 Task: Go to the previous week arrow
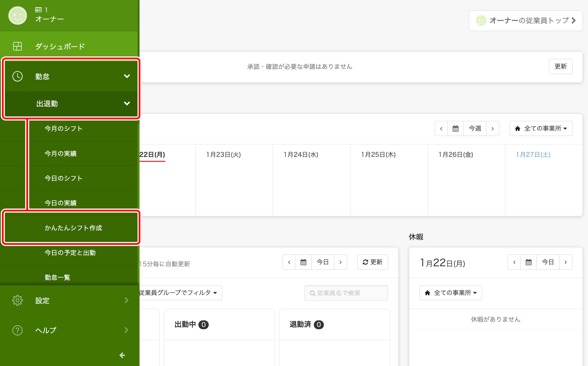(441, 128)
